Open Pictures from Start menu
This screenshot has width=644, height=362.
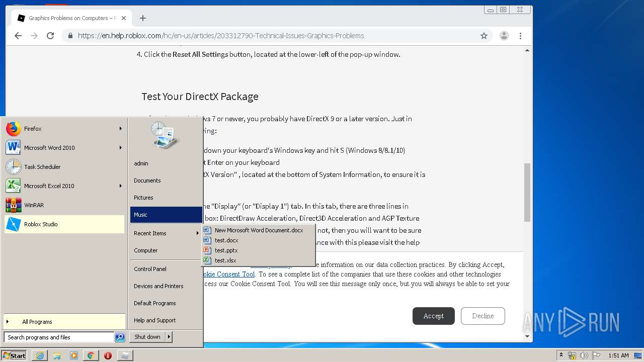click(x=166, y=198)
